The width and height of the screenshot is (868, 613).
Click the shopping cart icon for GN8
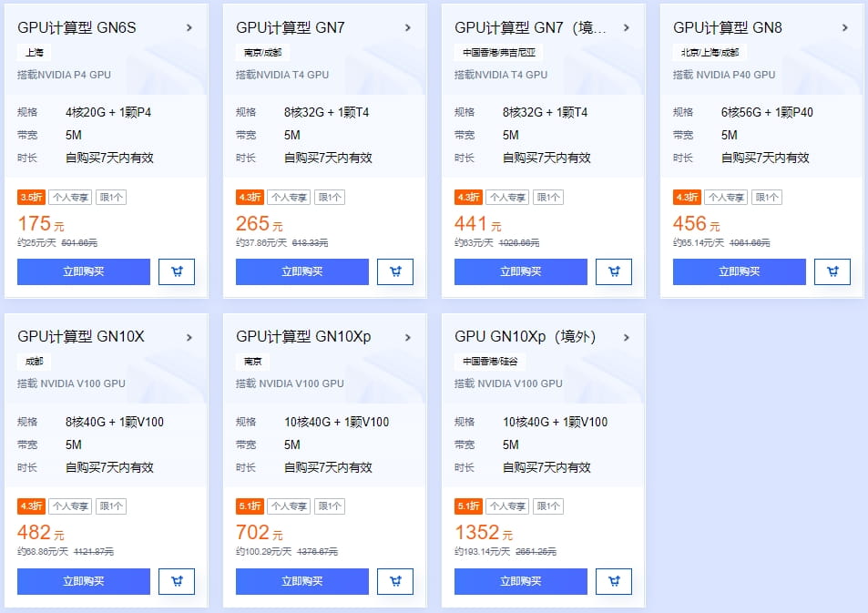coord(832,271)
